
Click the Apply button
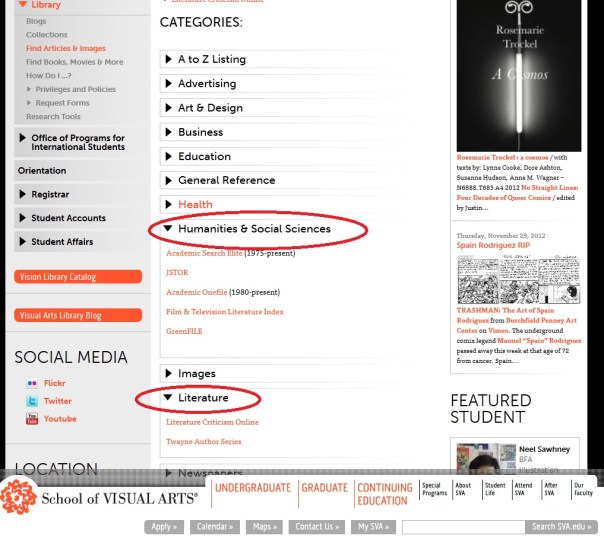tap(164, 527)
